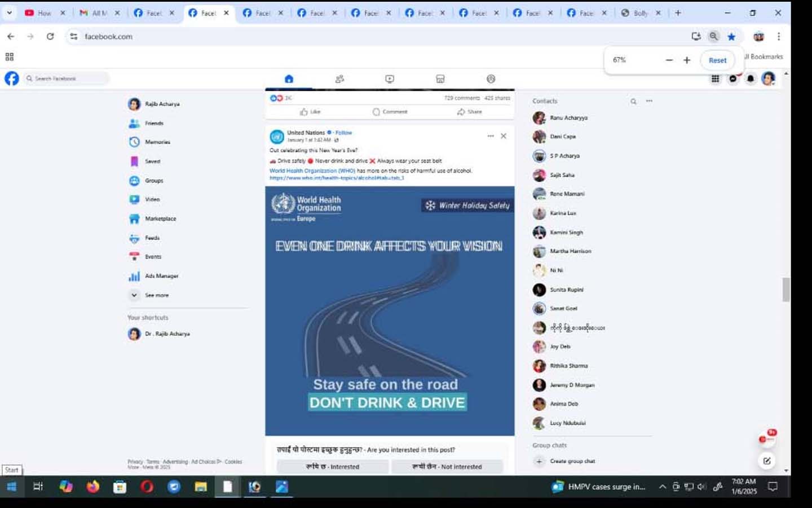Screen dimensions: 812x508
Task: Click the Facebook logo
Action: pos(12,78)
